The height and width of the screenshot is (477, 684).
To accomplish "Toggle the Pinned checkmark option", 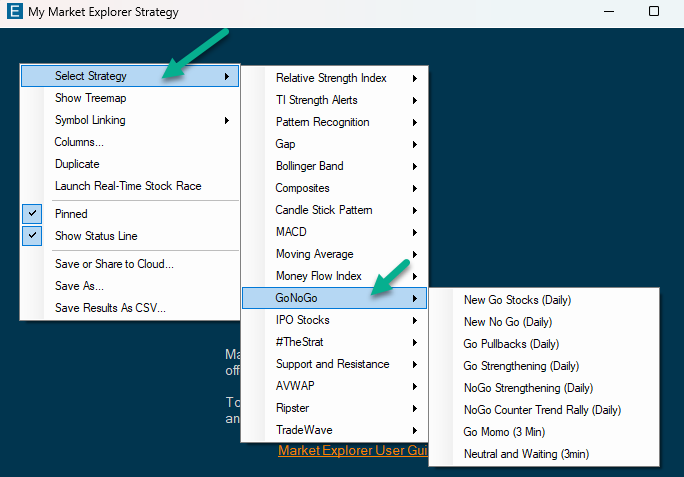I will tap(71, 214).
